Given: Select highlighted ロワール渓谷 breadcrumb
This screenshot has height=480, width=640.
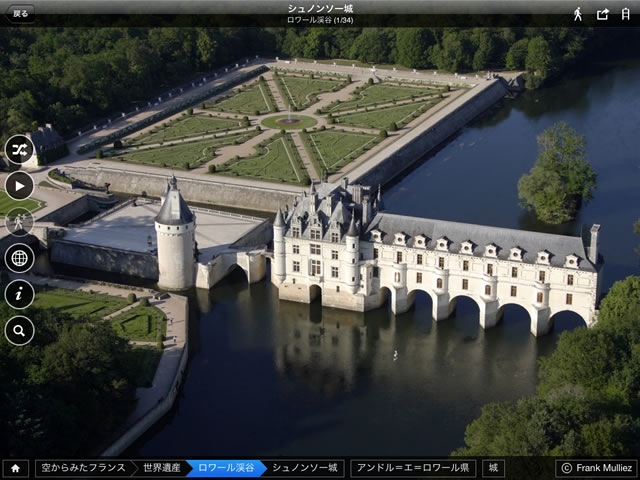Looking at the screenshot, I should (x=226, y=468).
